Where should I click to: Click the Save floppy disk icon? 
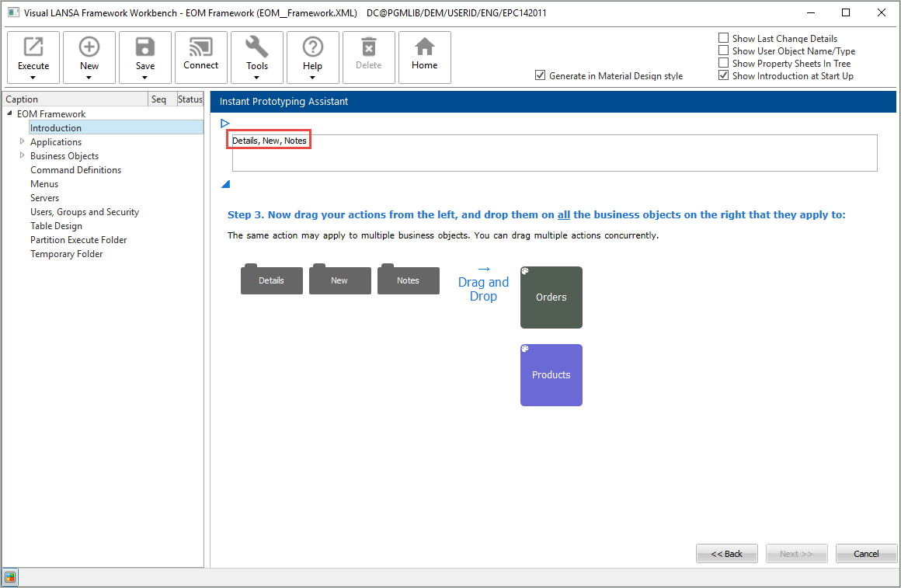145,48
